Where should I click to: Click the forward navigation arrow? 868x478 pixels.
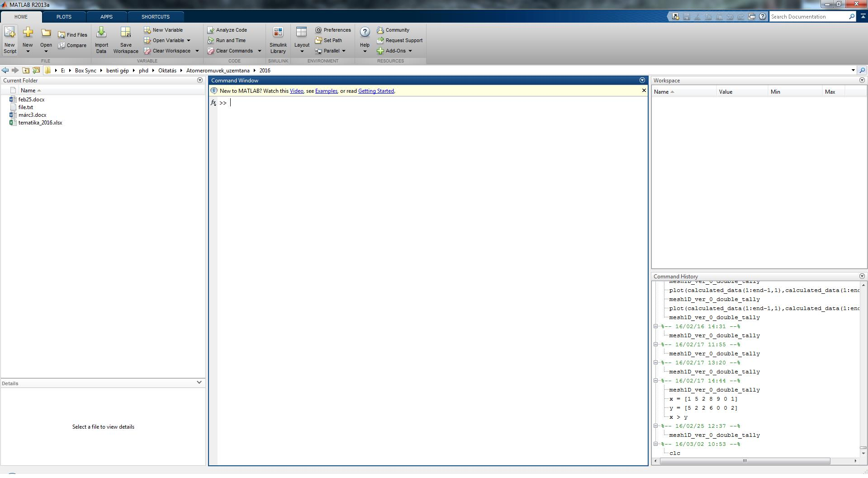pyautogui.click(x=15, y=70)
